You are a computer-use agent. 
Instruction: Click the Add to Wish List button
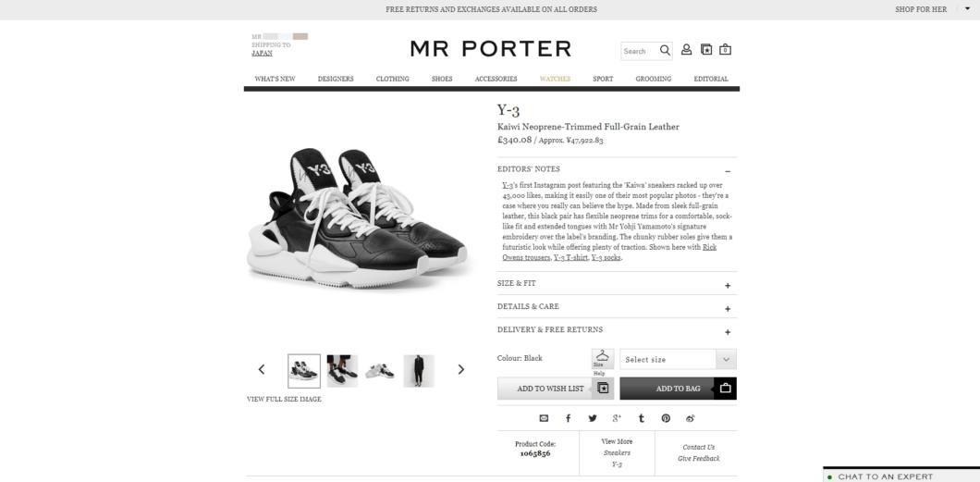556,389
